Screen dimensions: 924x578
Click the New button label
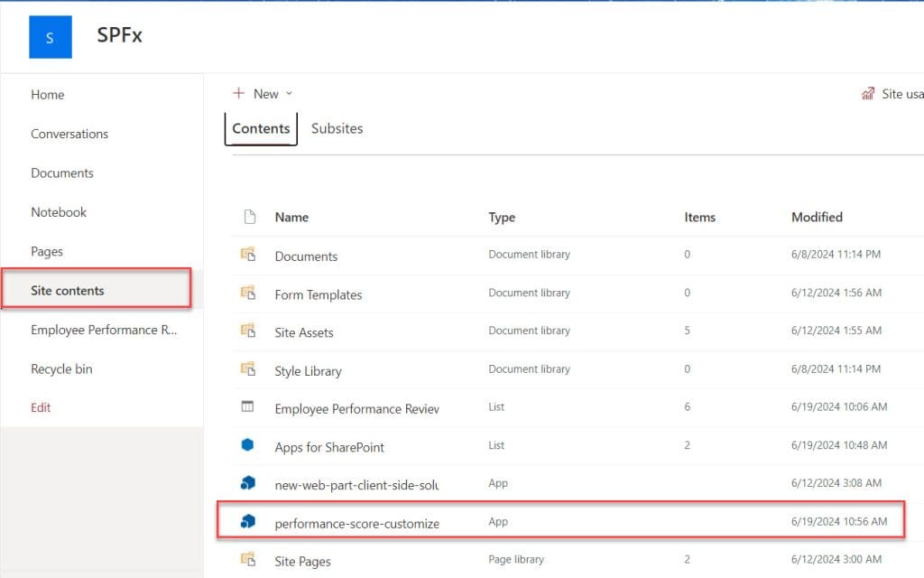[x=266, y=94]
